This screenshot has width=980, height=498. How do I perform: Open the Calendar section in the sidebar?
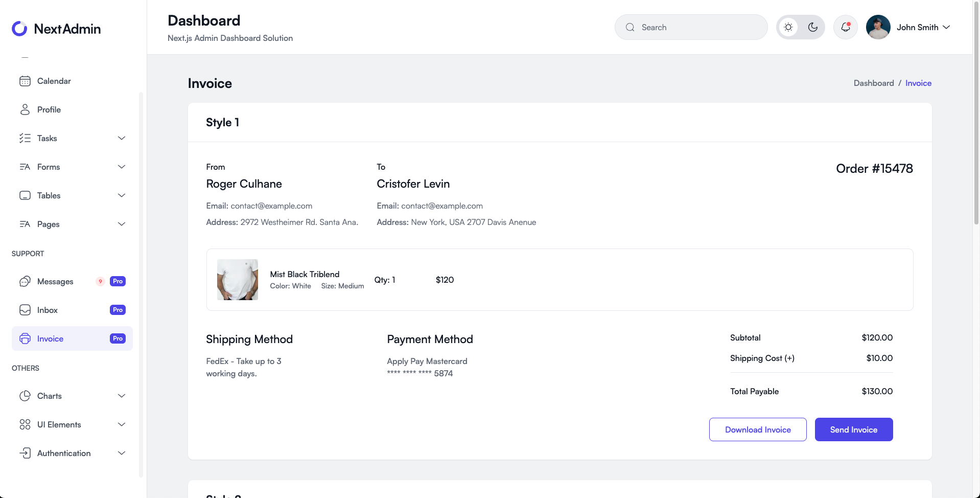coord(26,81)
